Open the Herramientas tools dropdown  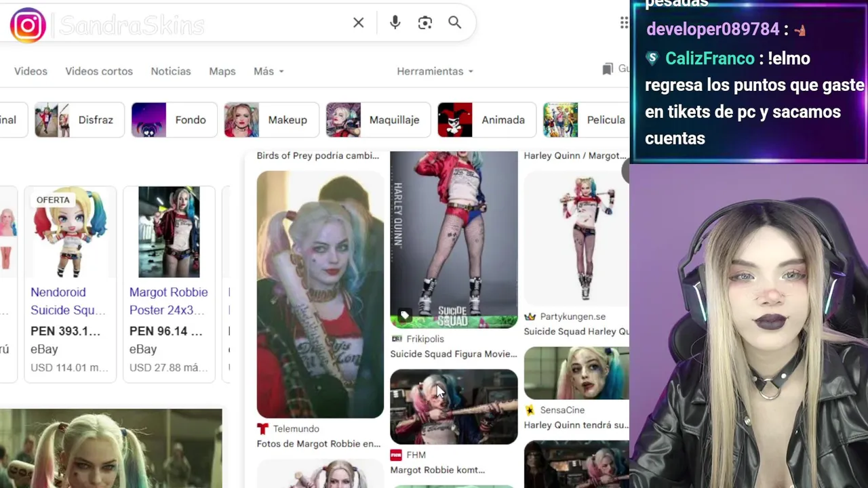point(435,71)
